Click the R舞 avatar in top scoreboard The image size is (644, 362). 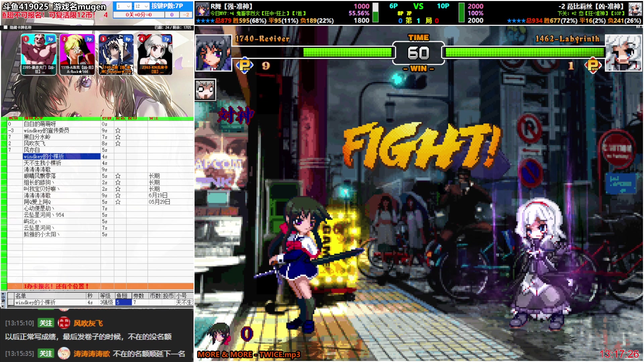click(202, 9)
